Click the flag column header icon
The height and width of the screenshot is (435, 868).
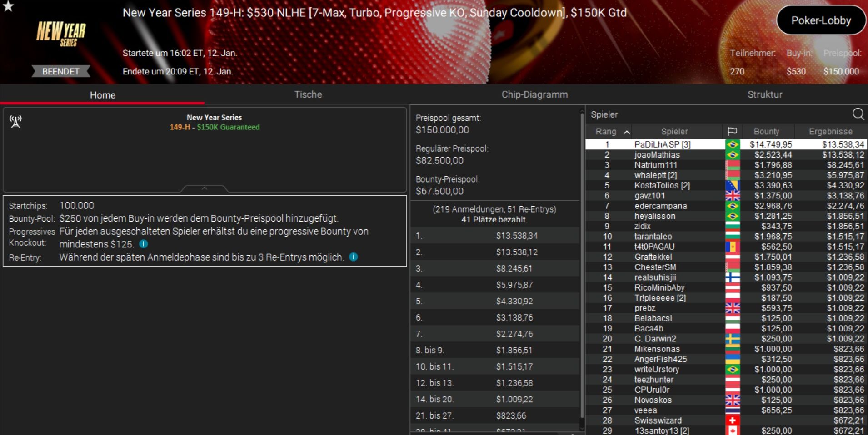732,132
